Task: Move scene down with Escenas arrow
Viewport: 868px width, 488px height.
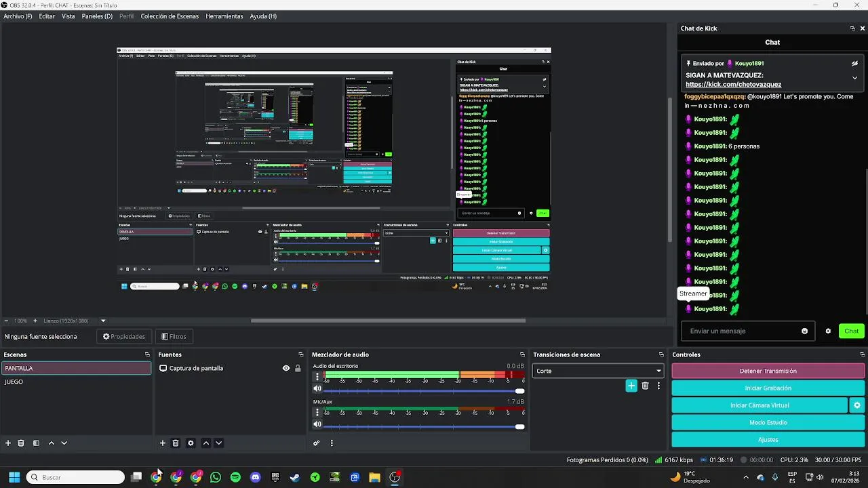Action: pyautogui.click(x=64, y=443)
